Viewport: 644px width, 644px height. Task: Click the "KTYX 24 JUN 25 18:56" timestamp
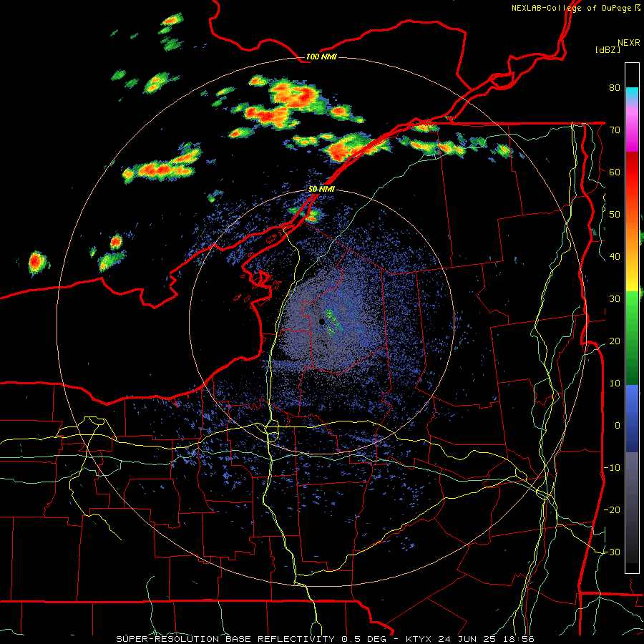point(470,639)
